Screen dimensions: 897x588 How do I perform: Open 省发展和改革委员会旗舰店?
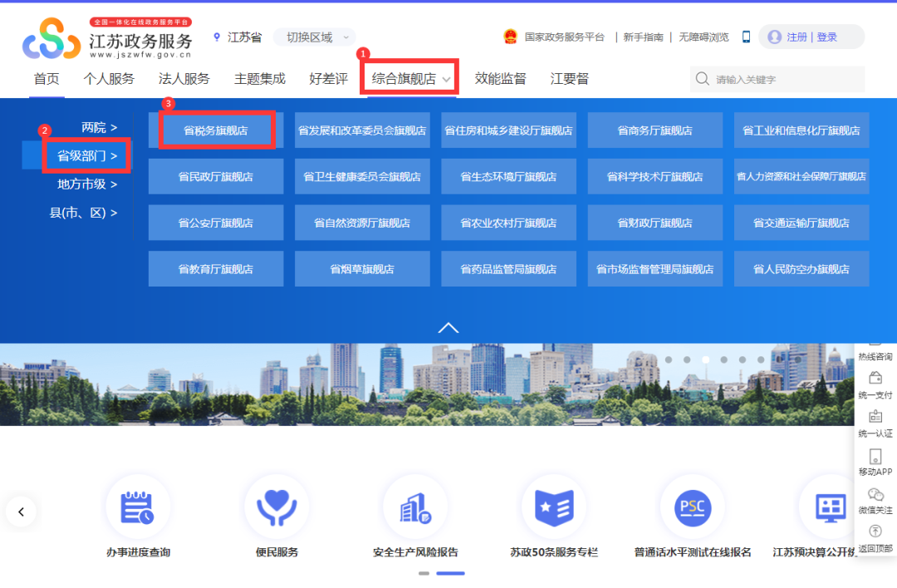[363, 130]
